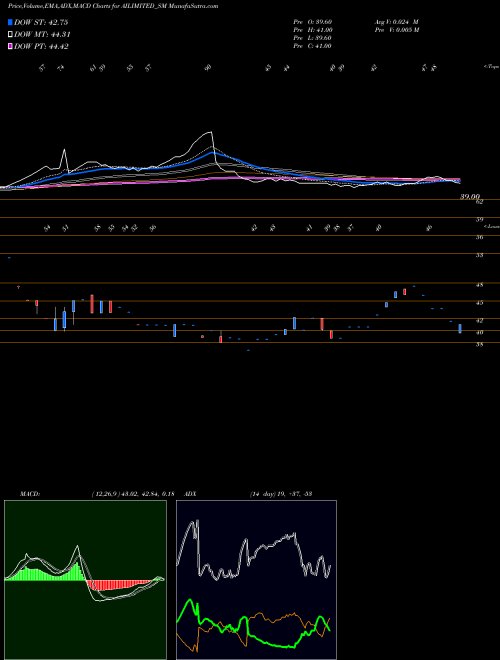Image resolution: width=500 pixels, height=660 pixels.
Task: Select the 'DOW MT: 44.31' legend text
Action: pyautogui.click(x=42, y=35)
